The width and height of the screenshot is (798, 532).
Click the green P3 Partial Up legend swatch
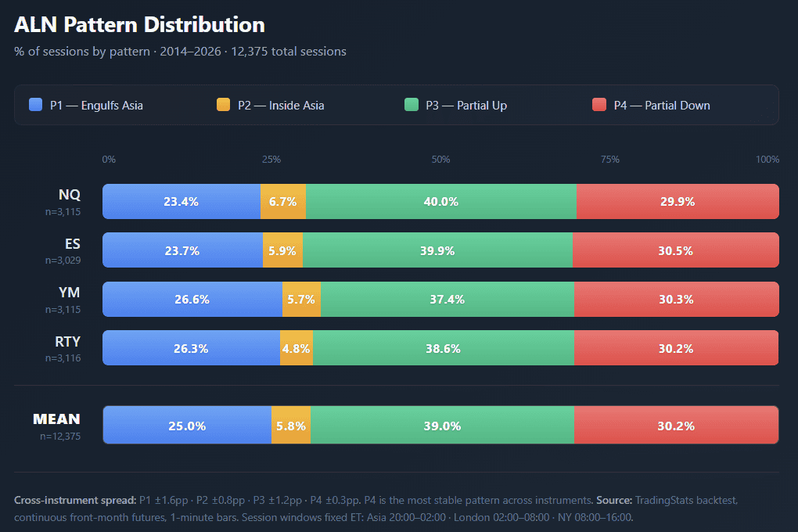(x=411, y=105)
